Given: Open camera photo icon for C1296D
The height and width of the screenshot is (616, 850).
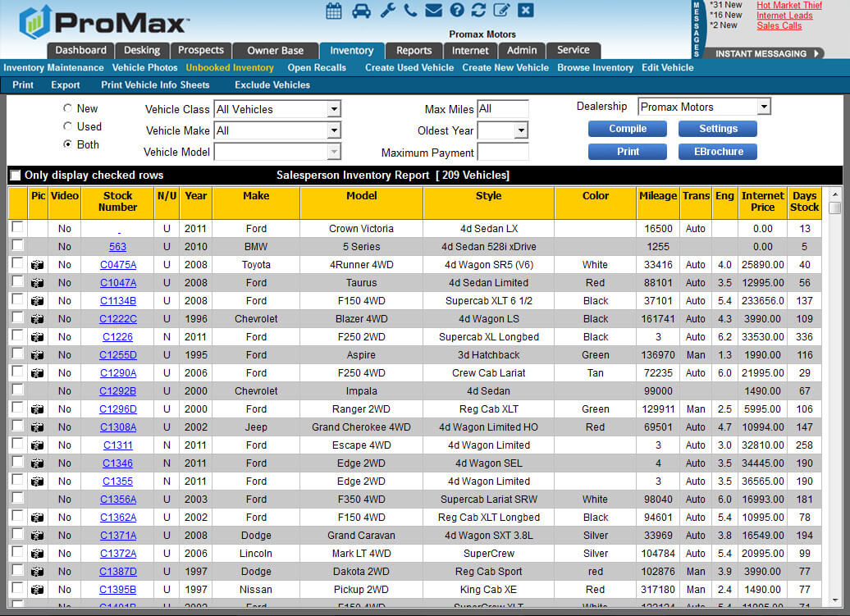Looking at the screenshot, I should pos(37,409).
